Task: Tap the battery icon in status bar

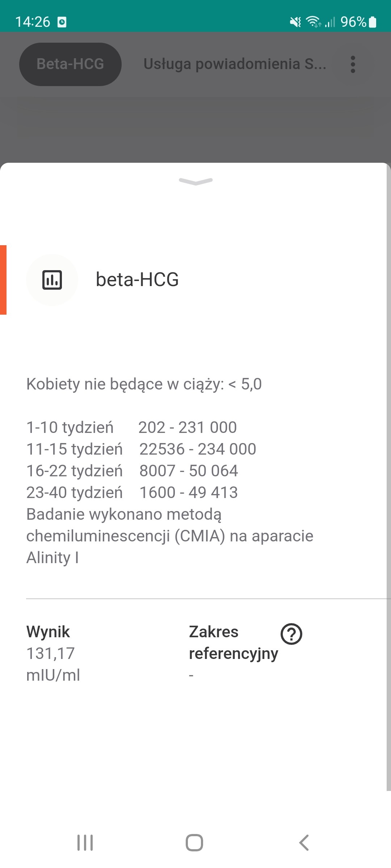Action: pyautogui.click(x=373, y=22)
